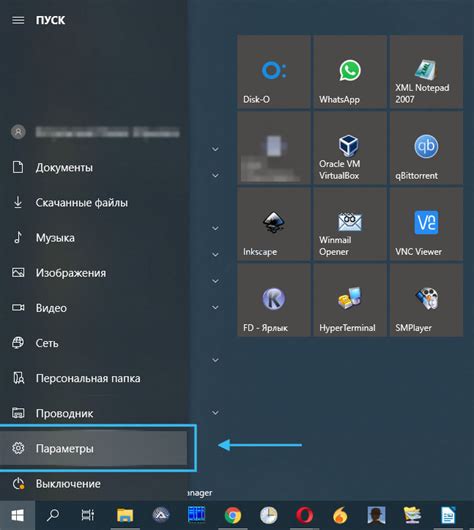Screen dimensions: 474x530
Task: Expand the chevron beside Видео
Action: click(x=215, y=307)
